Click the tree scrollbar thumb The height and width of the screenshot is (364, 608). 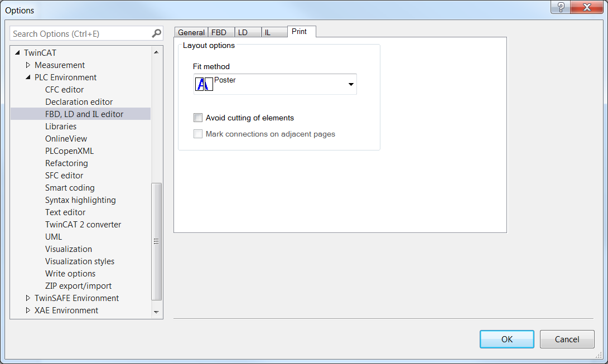[x=156, y=241]
